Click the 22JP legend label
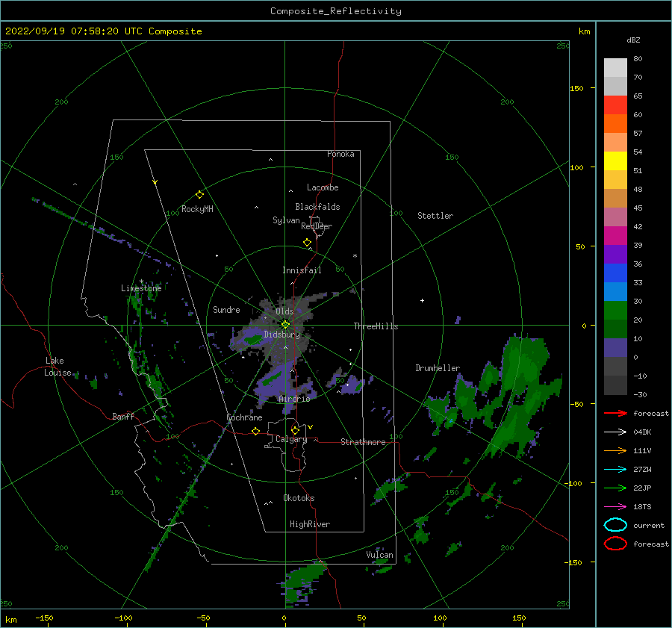Screen dimensions: 672x628 pos(642,488)
